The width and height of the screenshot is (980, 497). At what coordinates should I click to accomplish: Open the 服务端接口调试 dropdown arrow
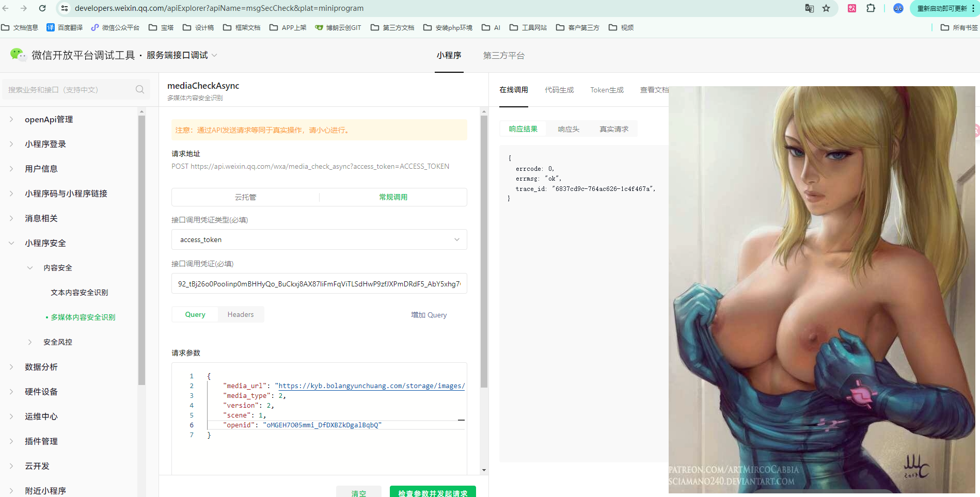pyautogui.click(x=214, y=55)
